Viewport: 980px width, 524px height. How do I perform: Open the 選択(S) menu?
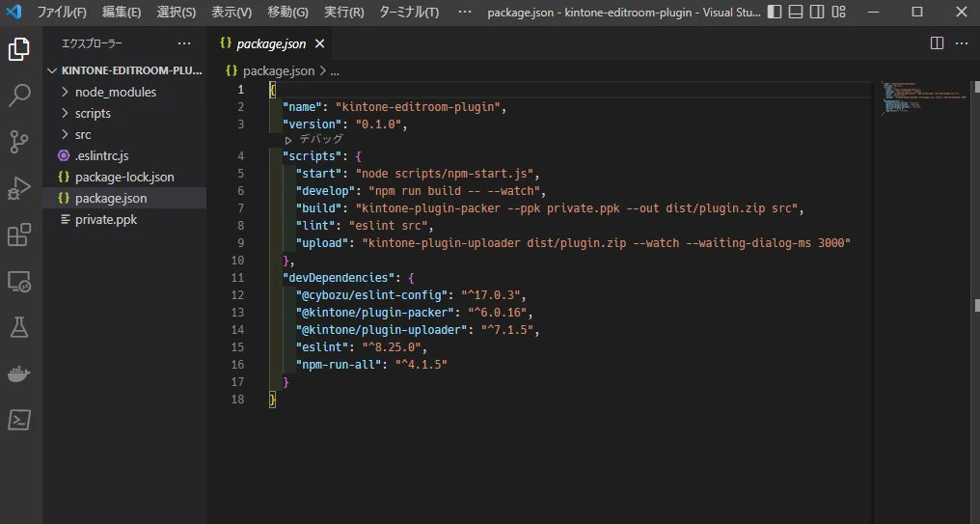coord(177,12)
